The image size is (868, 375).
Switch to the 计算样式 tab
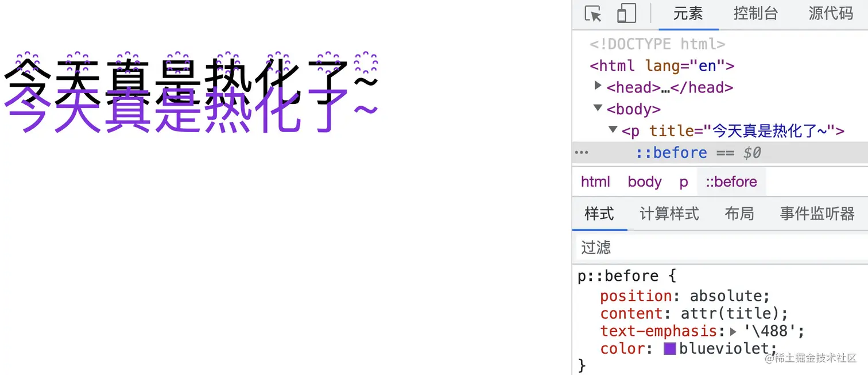669,214
